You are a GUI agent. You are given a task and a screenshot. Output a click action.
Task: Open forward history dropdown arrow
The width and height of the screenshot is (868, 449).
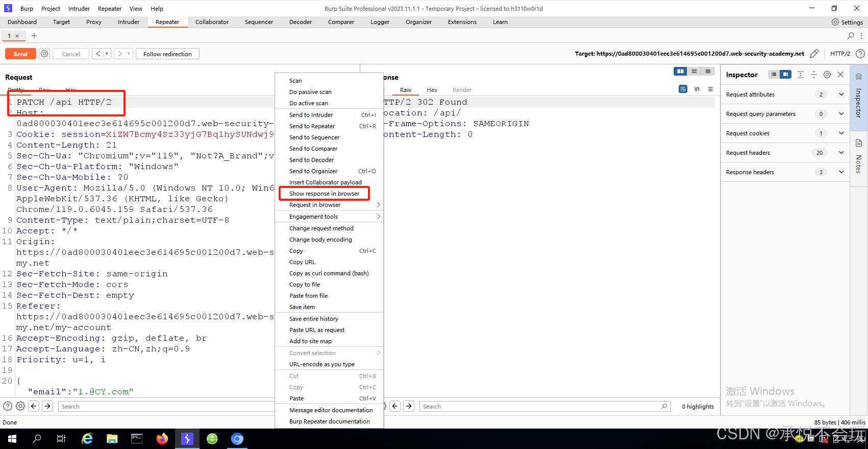(x=129, y=54)
